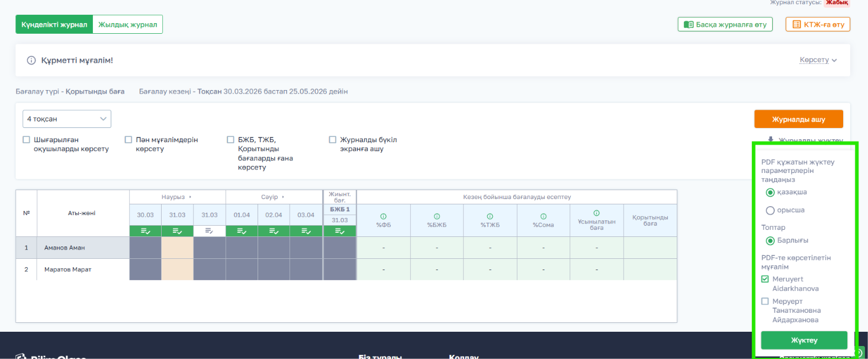Uncheck teacher Meruyert Aidarkhanova

pyautogui.click(x=765, y=279)
